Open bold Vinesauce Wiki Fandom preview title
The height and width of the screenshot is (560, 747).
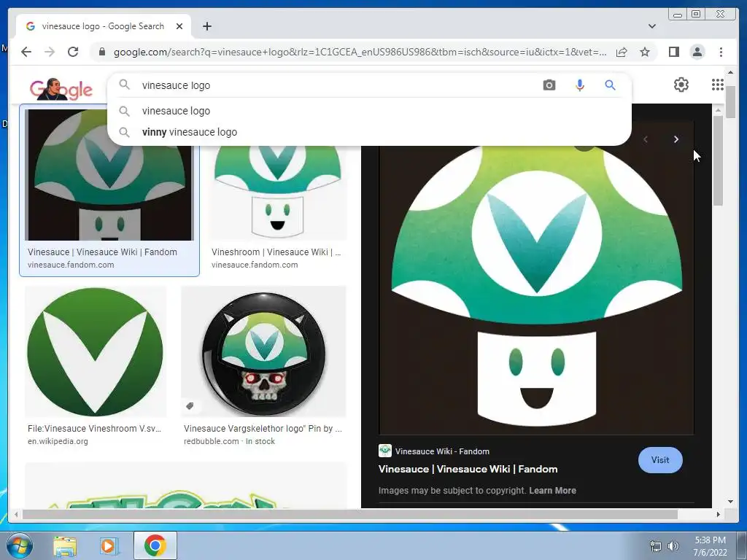(468, 469)
